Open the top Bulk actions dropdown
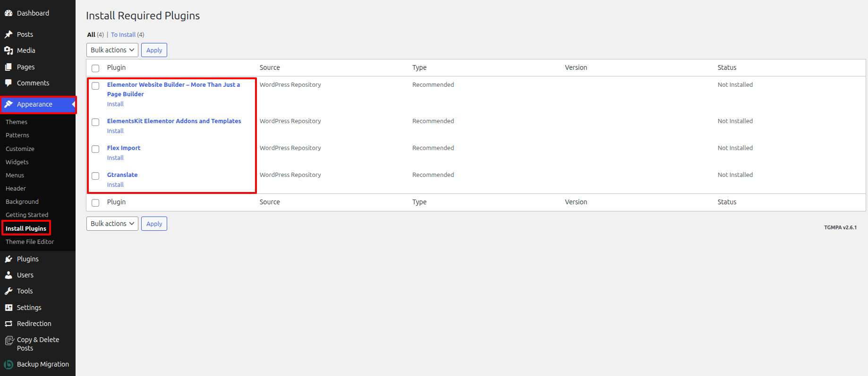The height and width of the screenshot is (376, 868). [112, 50]
